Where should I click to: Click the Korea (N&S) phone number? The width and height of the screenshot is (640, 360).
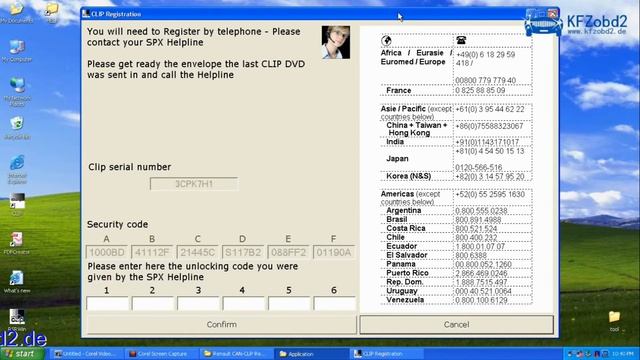pos(490,177)
